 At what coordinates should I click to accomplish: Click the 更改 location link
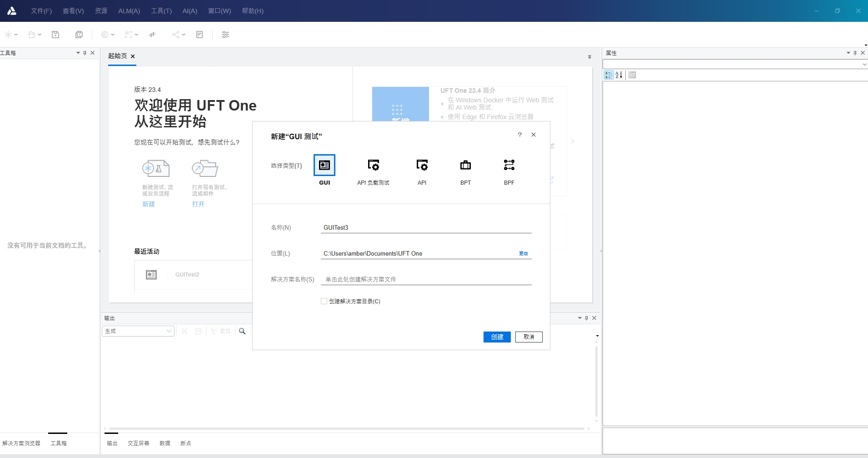[x=523, y=254]
